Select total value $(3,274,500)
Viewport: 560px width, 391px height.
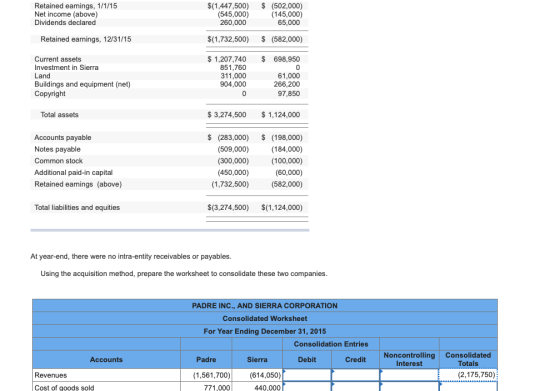pyautogui.click(x=228, y=207)
